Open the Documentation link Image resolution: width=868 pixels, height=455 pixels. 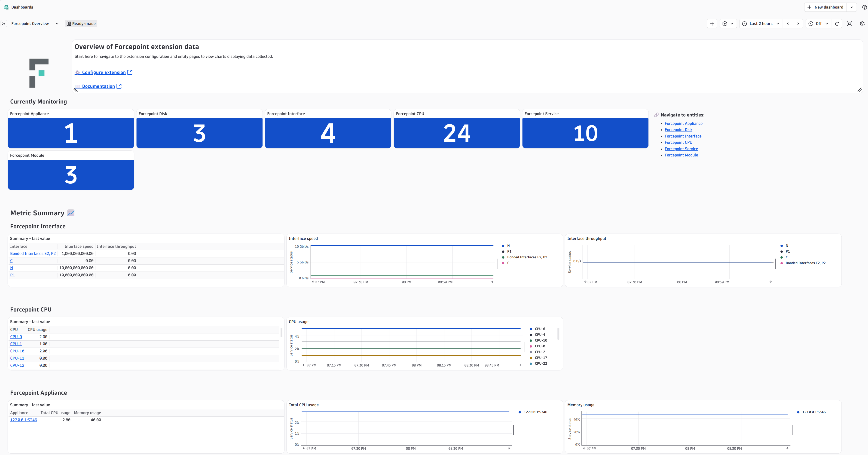pos(98,86)
